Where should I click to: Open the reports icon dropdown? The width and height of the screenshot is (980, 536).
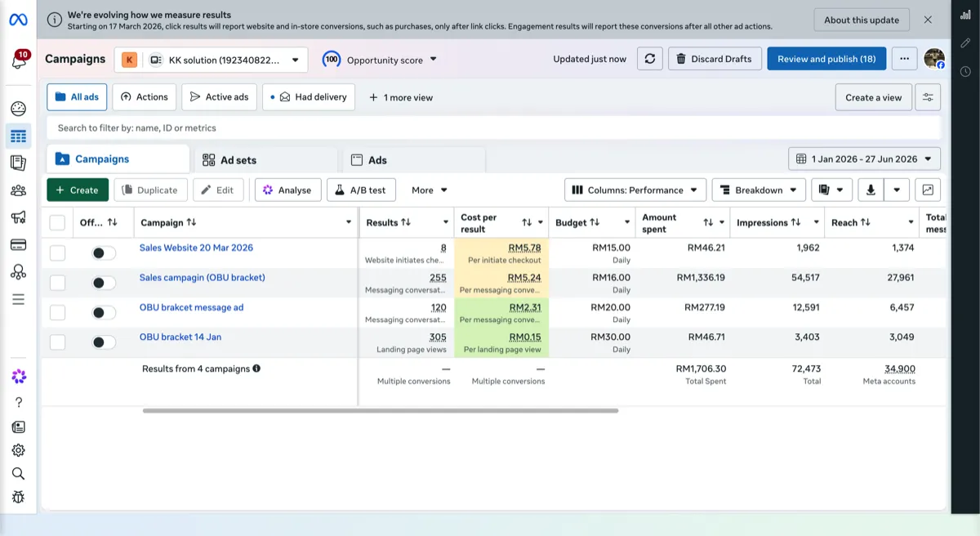pyautogui.click(x=831, y=190)
